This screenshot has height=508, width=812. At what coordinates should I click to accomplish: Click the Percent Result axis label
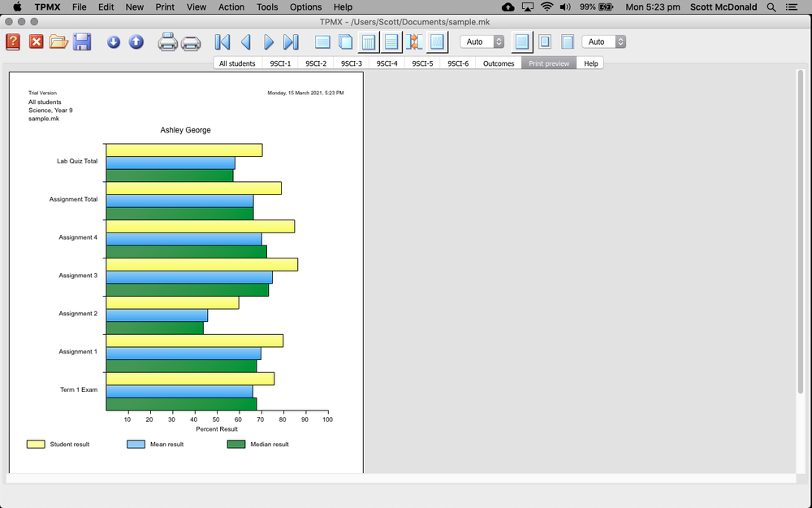(217, 429)
